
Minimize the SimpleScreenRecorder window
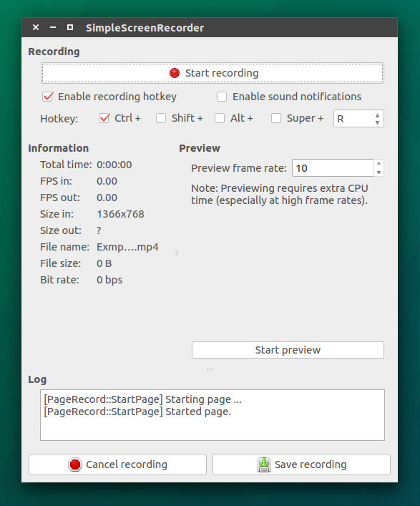(x=53, y=27)
